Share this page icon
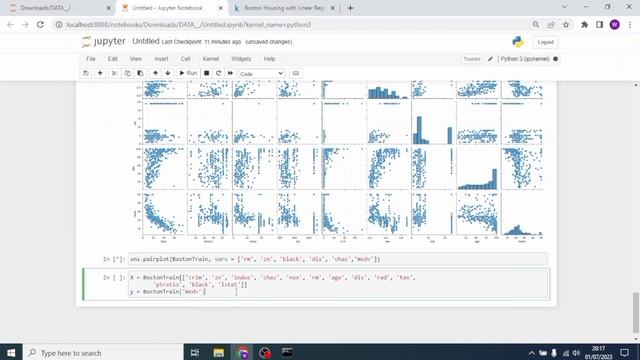The height and width of the screenshot is (360, 640). pyautogui.click(x=551, y=25)
